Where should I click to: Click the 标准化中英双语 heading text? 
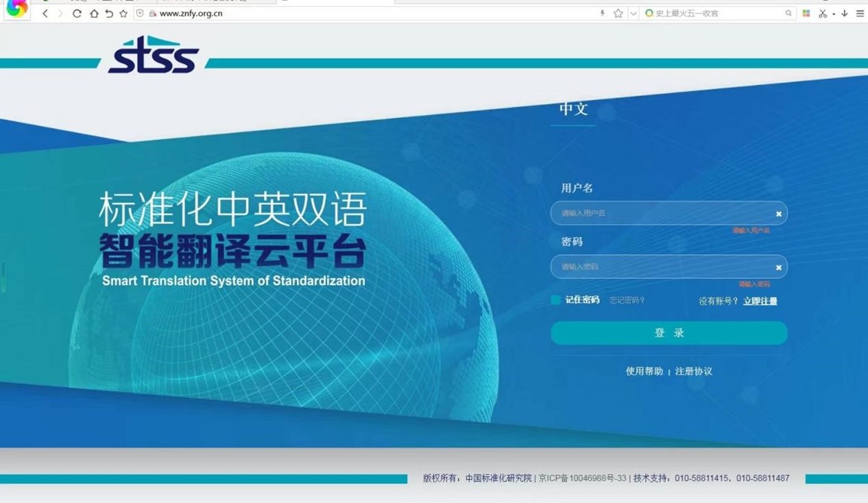[233, 209]
